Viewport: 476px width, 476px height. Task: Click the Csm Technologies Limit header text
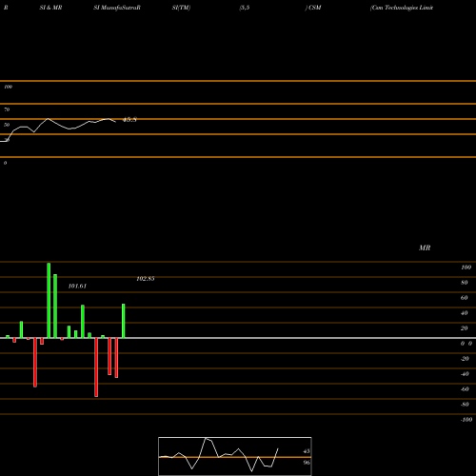tap(402, 8)
